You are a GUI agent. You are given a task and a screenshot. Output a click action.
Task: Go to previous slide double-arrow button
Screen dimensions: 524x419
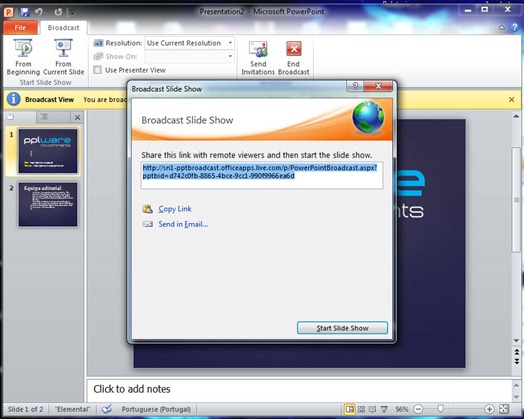tap(516, 352)
